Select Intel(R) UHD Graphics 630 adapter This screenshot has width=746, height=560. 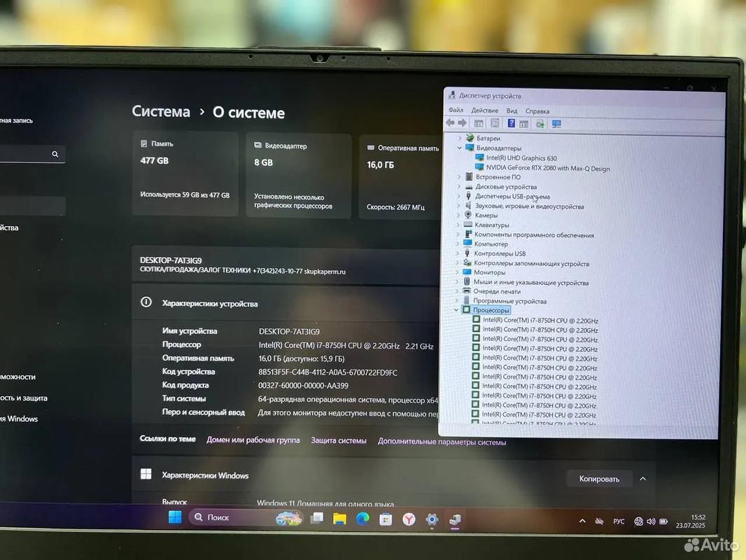pos(521,158)
